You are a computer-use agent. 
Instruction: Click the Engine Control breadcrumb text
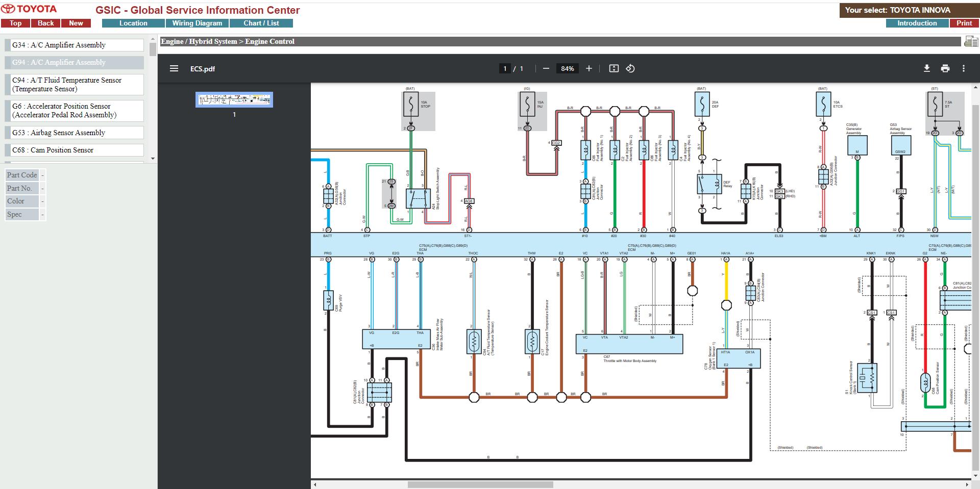point(269,42)
